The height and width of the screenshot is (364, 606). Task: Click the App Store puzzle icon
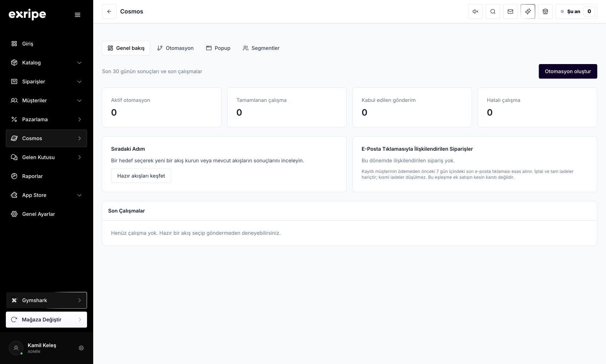[x=14, y=195]
